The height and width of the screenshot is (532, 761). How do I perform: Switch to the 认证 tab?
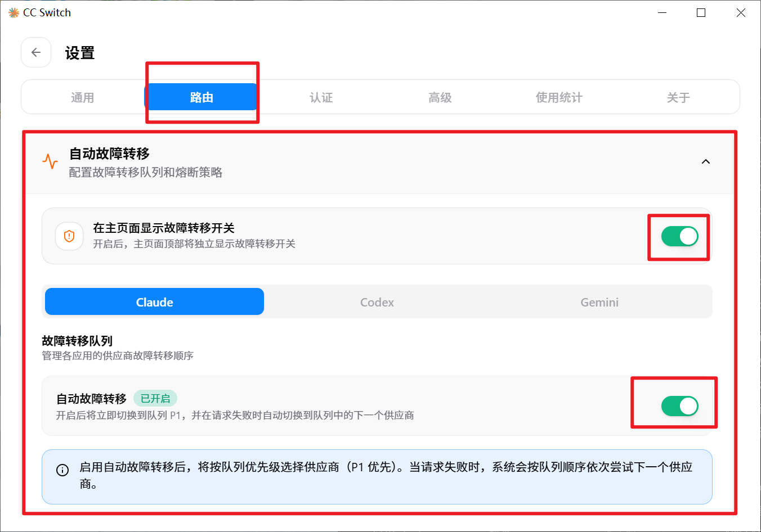pyautogui.click(x=321, y=97)
